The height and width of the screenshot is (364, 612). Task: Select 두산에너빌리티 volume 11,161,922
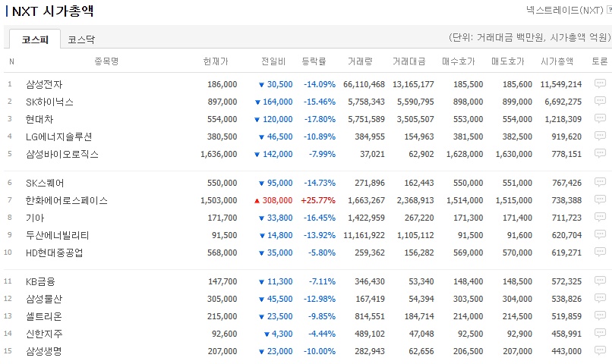[364, 235]
